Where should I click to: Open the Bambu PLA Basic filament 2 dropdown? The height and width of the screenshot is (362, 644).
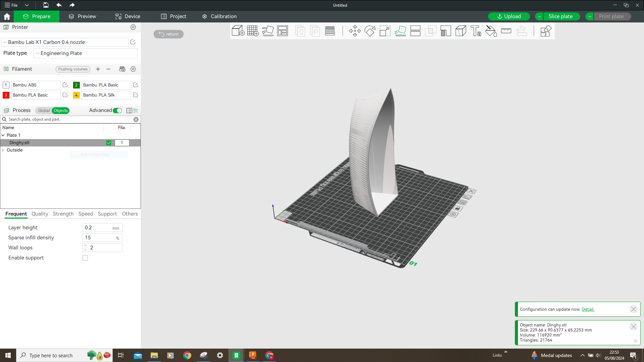(x=106, y=85)
